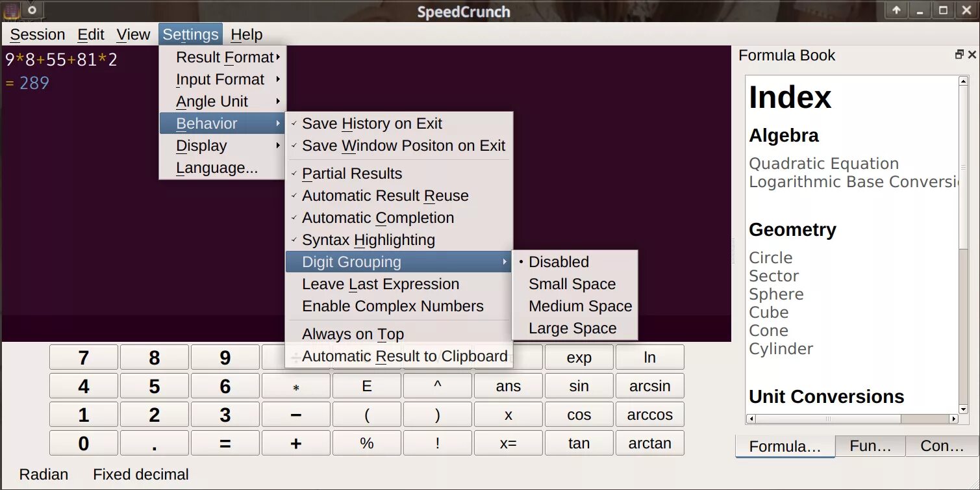Screen dimensions: 980x490
Task: Enable Always on Top
Action: (399, 334)
